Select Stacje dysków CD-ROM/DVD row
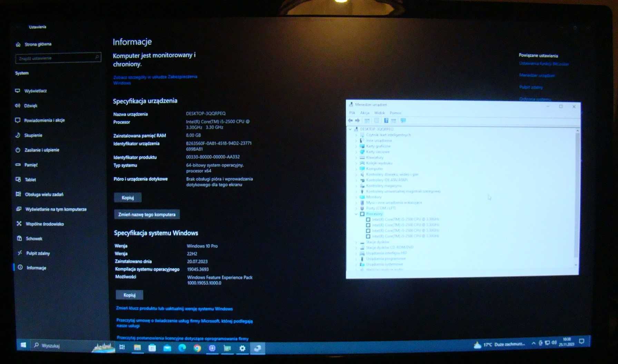Screen dimensions: 618x364 coord(390,247)
